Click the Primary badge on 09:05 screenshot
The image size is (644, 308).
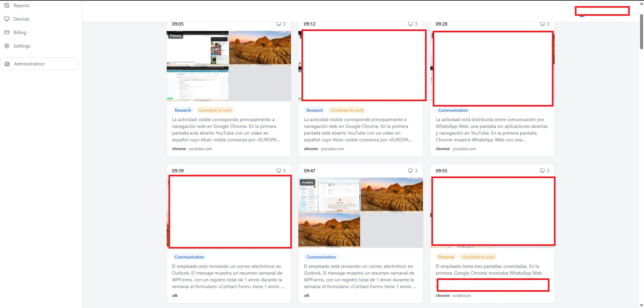(176, 36)
